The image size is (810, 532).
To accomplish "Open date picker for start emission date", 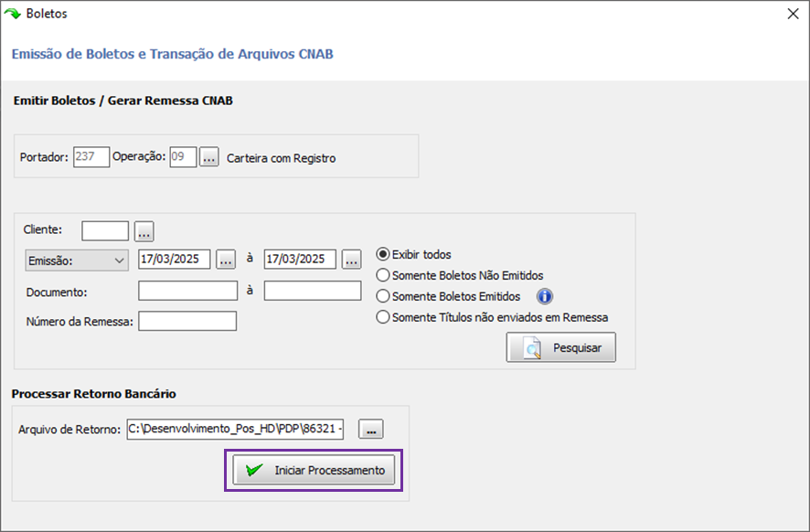I will [x=226, y=260].
